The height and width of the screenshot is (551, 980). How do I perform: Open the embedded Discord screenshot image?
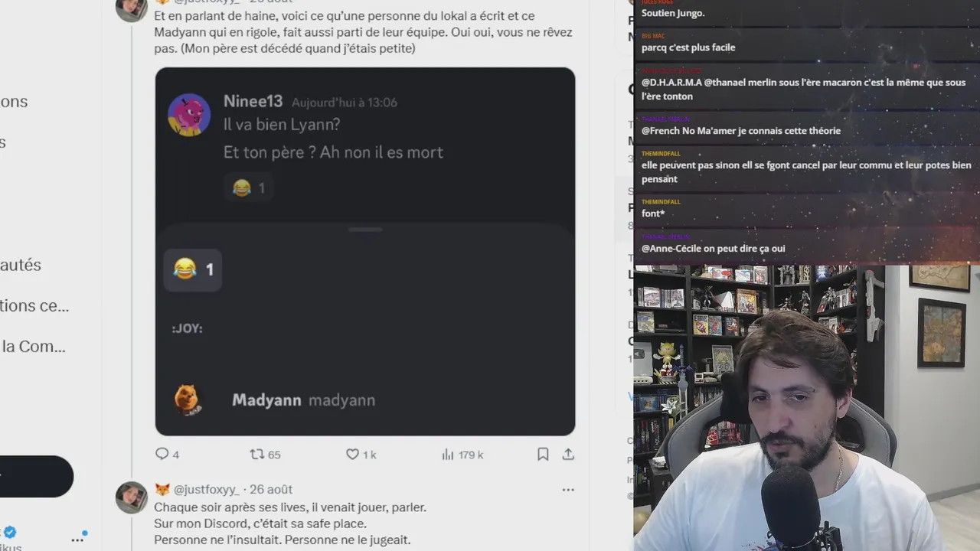365,252
